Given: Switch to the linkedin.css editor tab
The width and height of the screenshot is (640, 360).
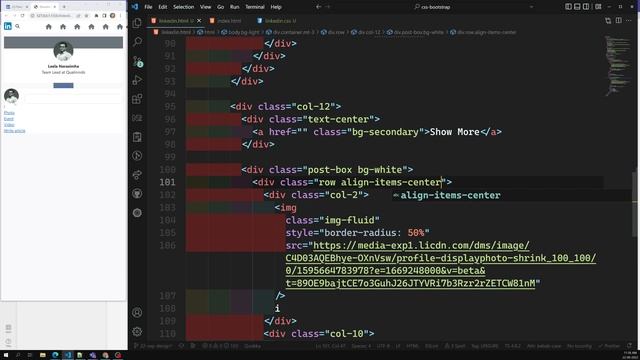Looking at the screenshot, I should pyautogui.click(x=278, y=21).
